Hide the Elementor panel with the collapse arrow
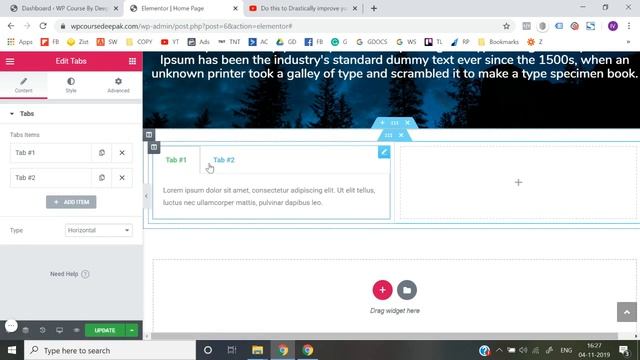 pyautogui.click(x=146, y=196)
